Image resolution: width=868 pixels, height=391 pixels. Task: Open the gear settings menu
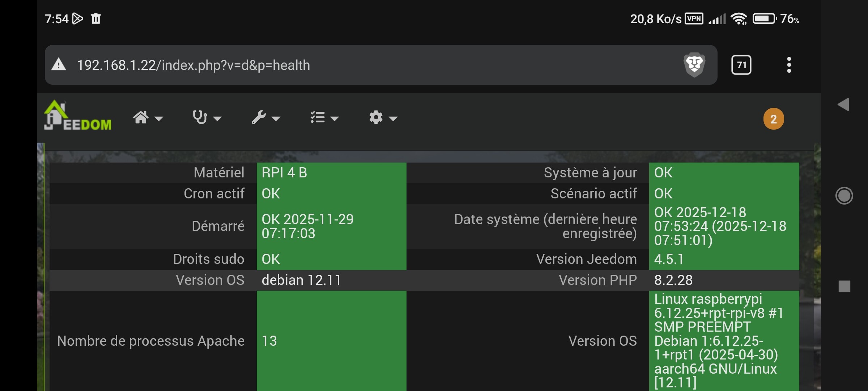[376, 118]
